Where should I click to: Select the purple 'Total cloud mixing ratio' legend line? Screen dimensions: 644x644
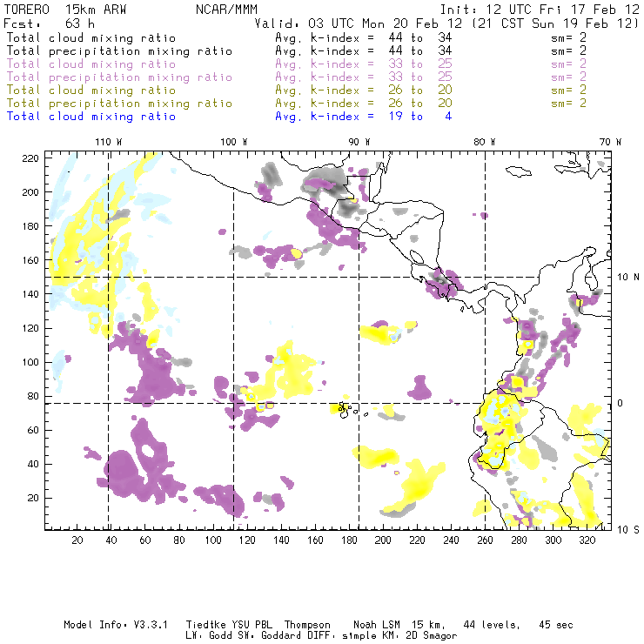(x=91, y=64)
